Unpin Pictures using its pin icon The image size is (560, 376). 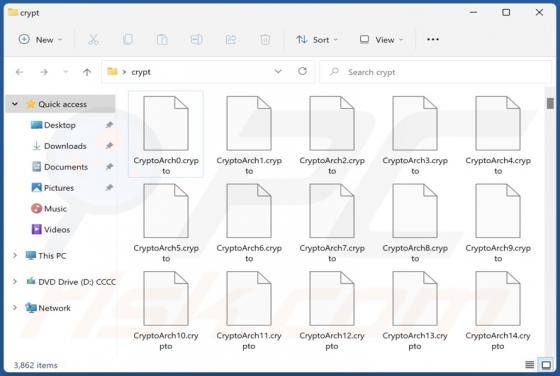tap(109, 187)
